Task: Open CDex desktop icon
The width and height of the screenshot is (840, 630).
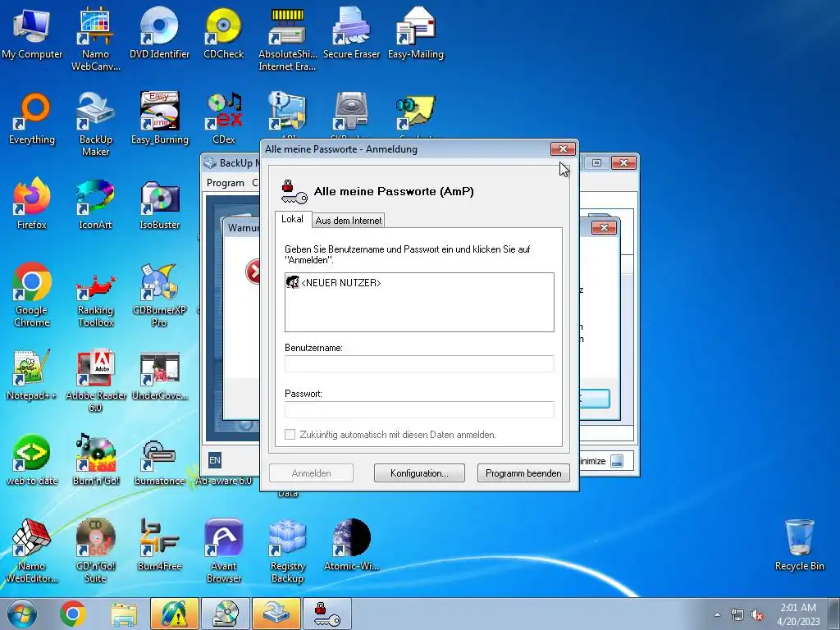Action: coord(223,118)
